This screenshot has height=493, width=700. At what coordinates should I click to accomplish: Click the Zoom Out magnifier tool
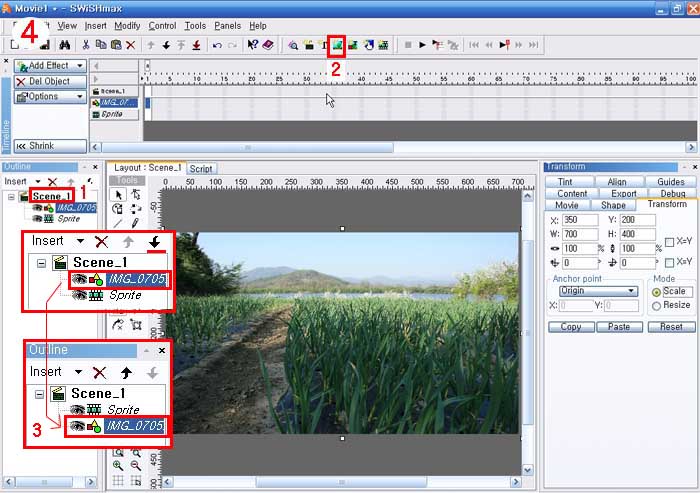pyautogui.click(x=136, y=466)
